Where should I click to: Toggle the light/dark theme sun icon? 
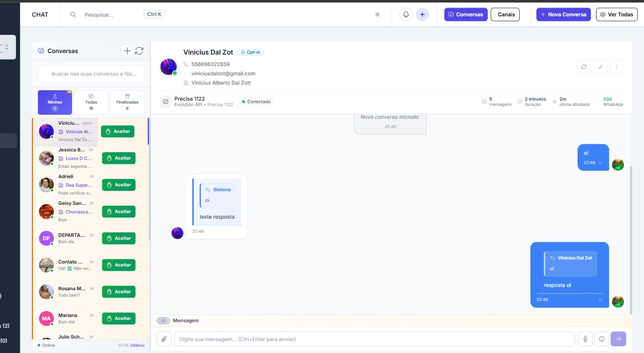pyautogui.click(x=377, y=14)
